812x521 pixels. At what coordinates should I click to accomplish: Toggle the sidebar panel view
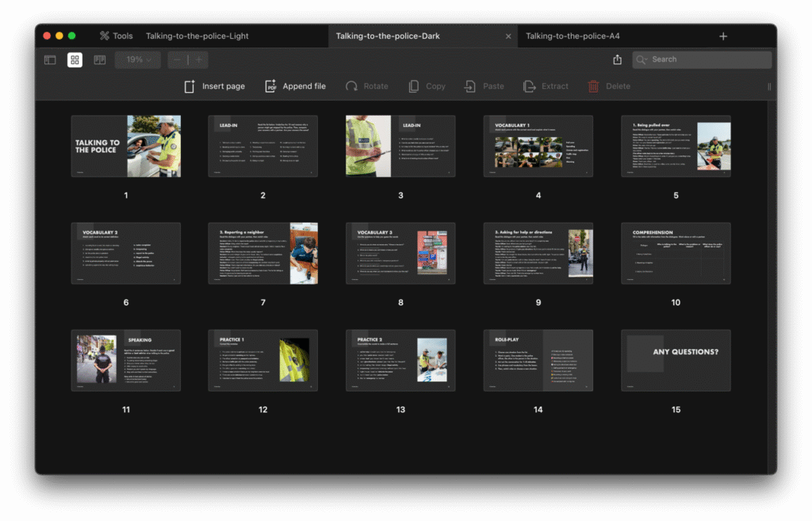tap(50, 59)
